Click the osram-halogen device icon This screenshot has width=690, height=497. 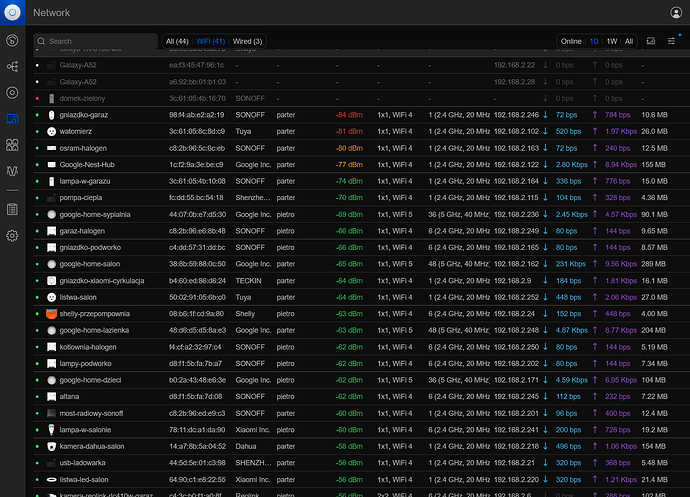pyautogui.click(x=51, y=148)
